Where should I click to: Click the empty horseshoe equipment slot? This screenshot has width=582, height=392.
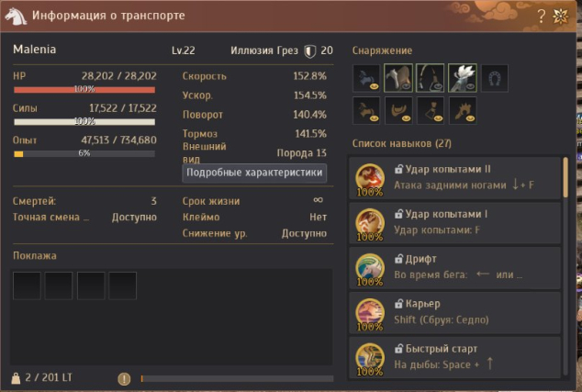point(495,78)
